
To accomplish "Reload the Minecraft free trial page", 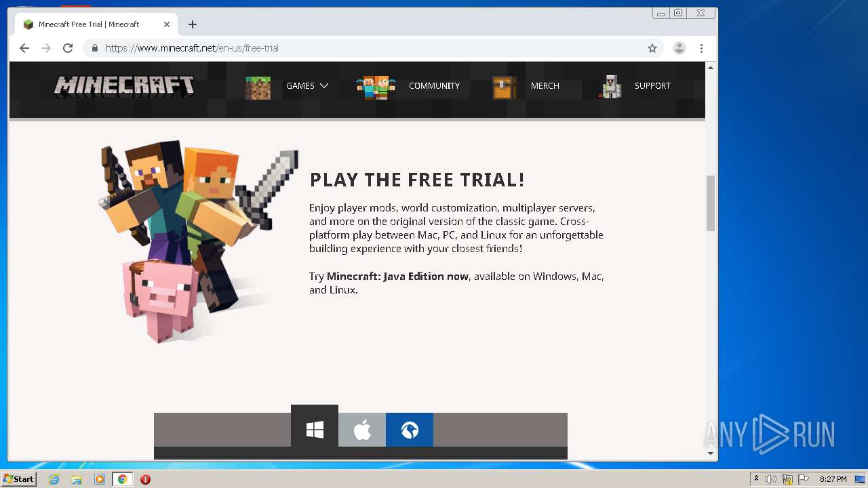I will [68, 48].
